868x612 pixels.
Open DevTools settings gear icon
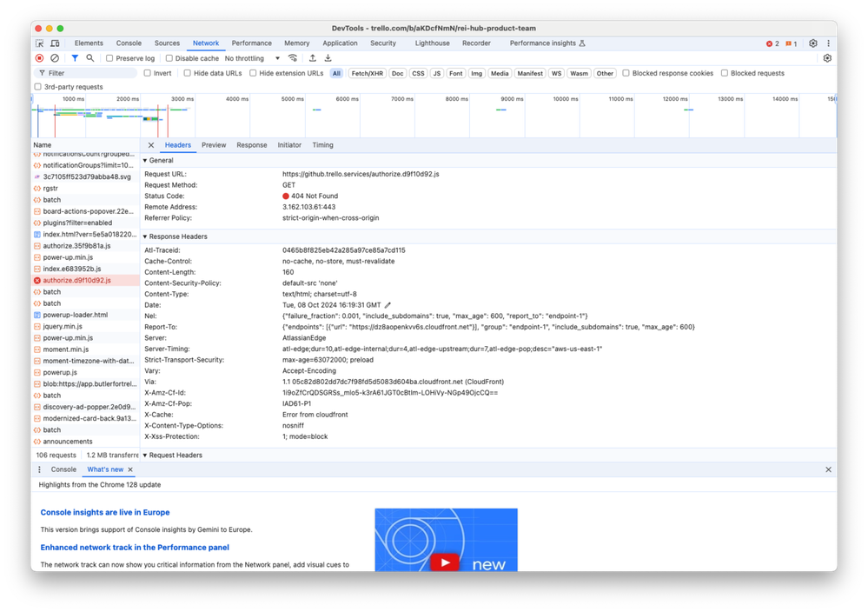pos(812,43)
